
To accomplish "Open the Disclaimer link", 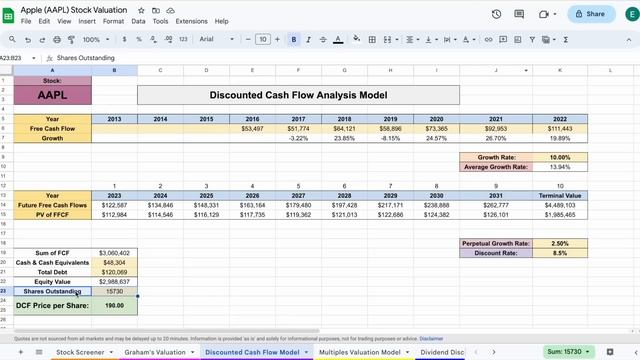I will point(431,339).
